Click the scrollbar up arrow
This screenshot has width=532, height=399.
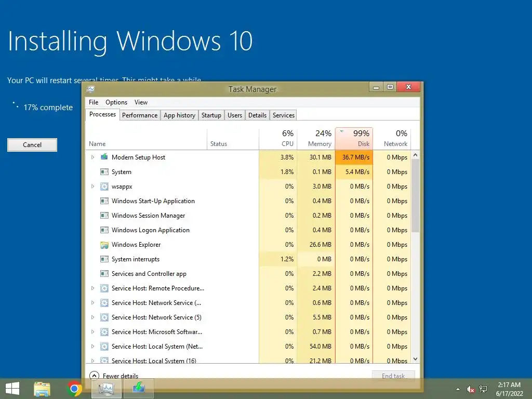(x=415, y=155)
